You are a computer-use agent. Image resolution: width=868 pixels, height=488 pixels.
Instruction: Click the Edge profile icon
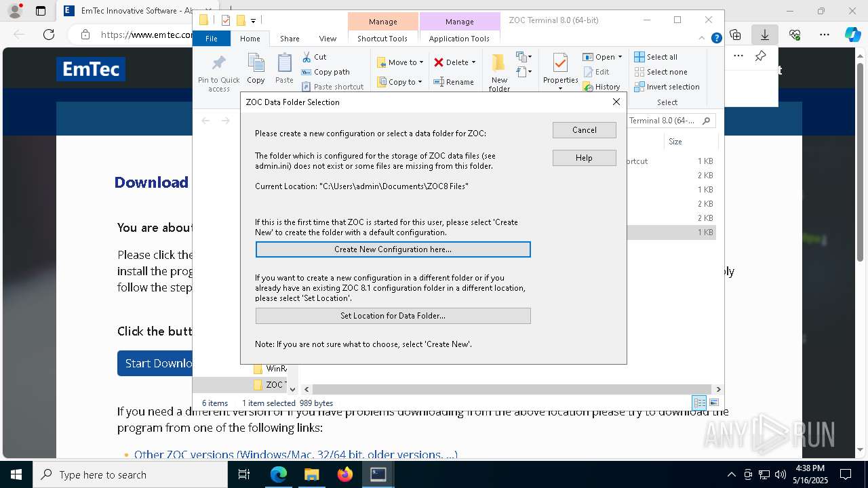tap(15, 11)
